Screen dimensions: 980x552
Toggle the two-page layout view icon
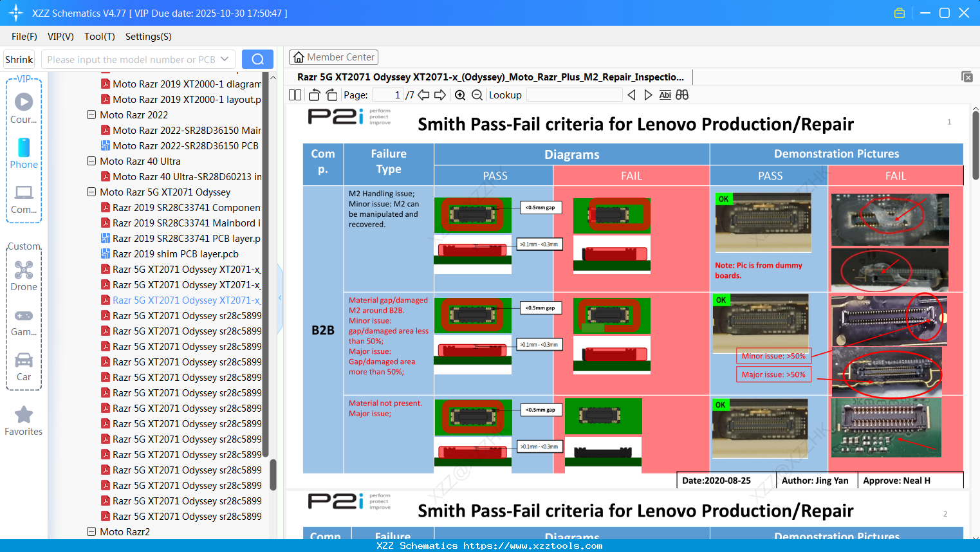[295, 95]
